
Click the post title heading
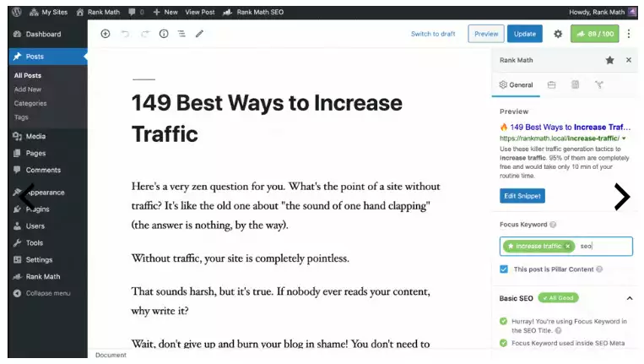[267, 118]
